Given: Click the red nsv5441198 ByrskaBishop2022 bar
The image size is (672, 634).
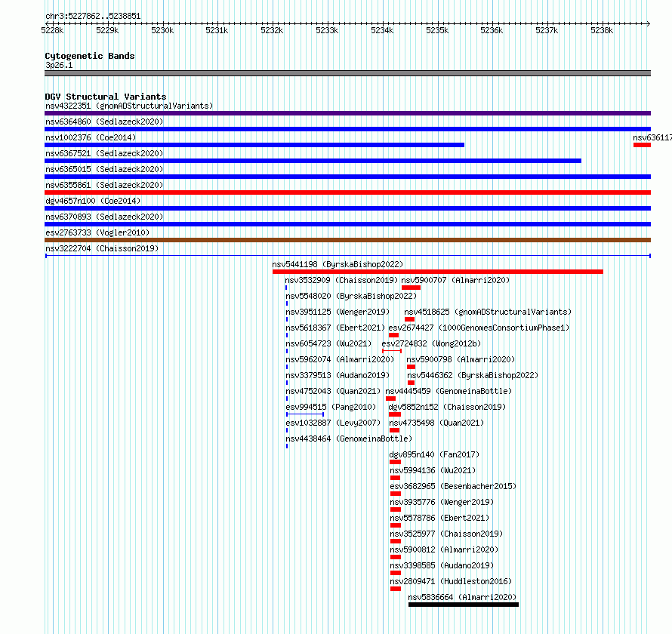Looking at the screenshot, I should coord(438,272).
